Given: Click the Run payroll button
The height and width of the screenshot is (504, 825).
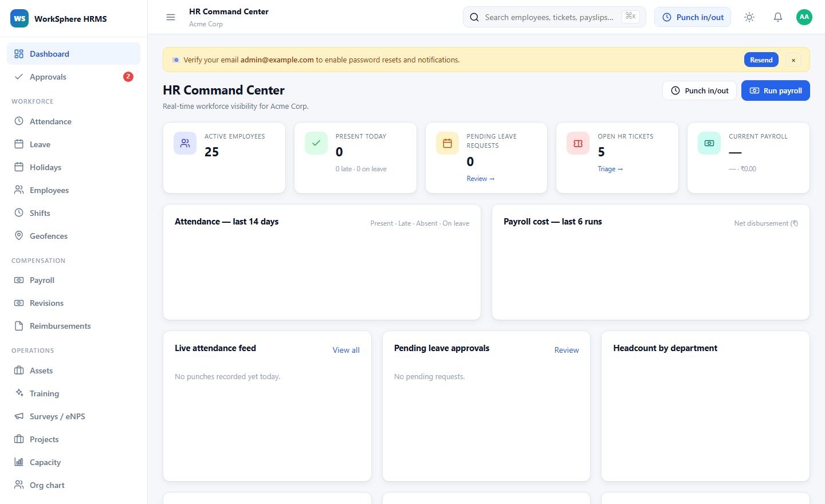Looking at the screenshot, I should pos(776,90).
